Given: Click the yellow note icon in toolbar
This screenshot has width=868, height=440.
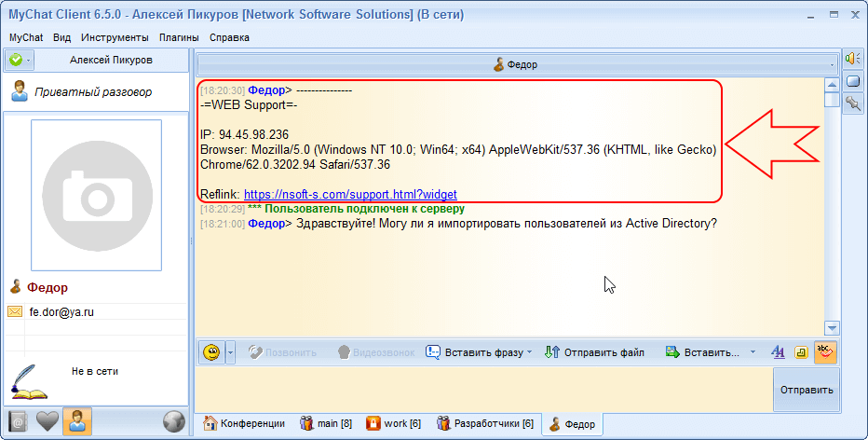Looking at the screenshot, I should 801,352.
